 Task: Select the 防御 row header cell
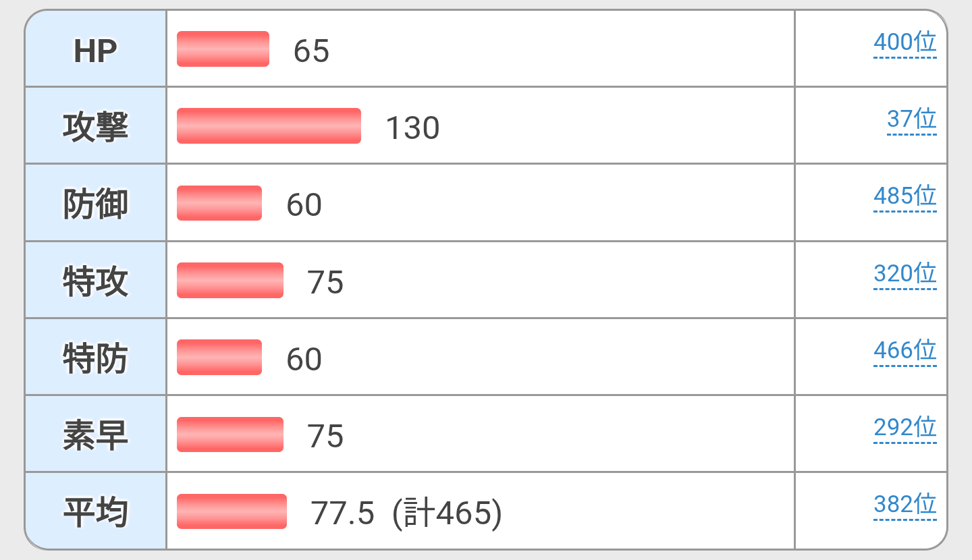[x=95, y=203]
